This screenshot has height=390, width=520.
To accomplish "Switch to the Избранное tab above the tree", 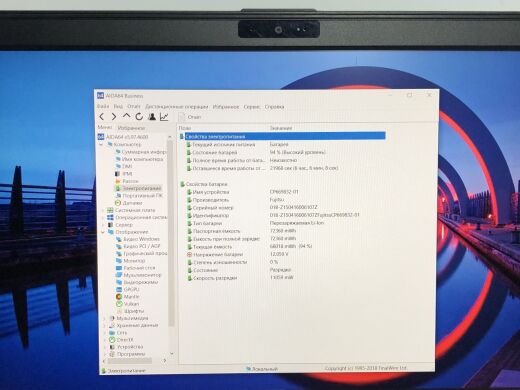I will click(x=131, y=128).
